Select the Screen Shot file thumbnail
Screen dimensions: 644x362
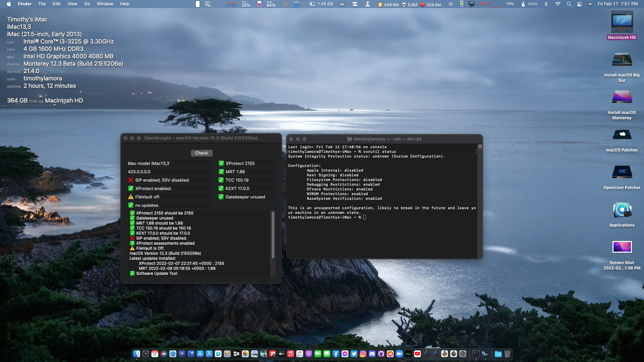click(622, 247)
